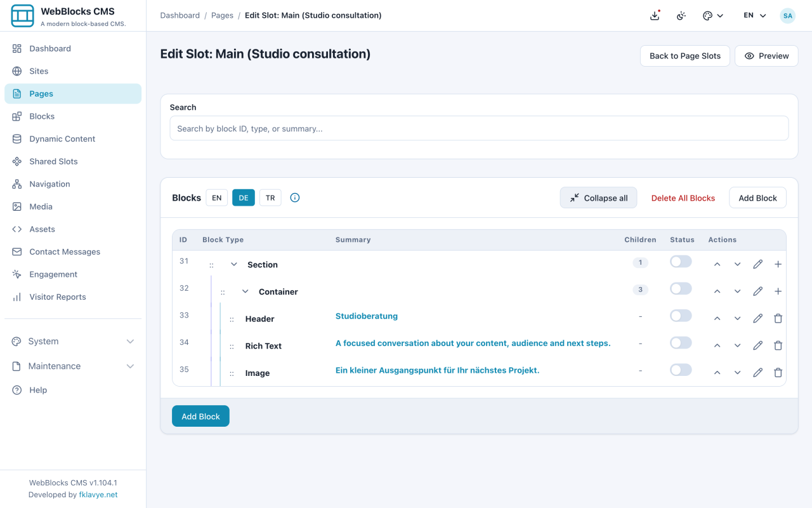Toggle the Image block status switch
This screenshot has height=508, width=812.
[x=681, y=370]
